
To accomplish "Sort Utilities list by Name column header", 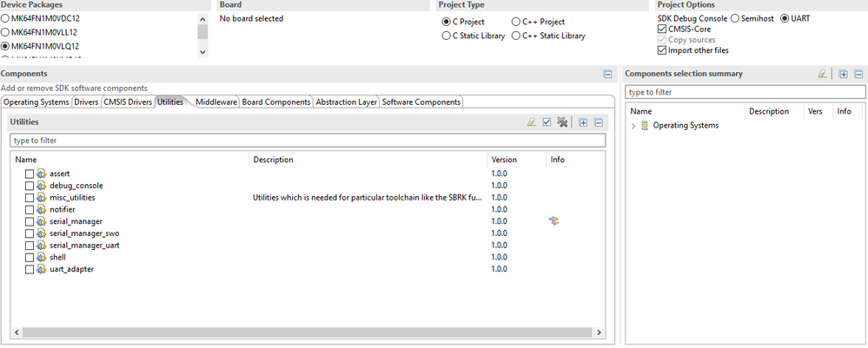I will [130, 160].
